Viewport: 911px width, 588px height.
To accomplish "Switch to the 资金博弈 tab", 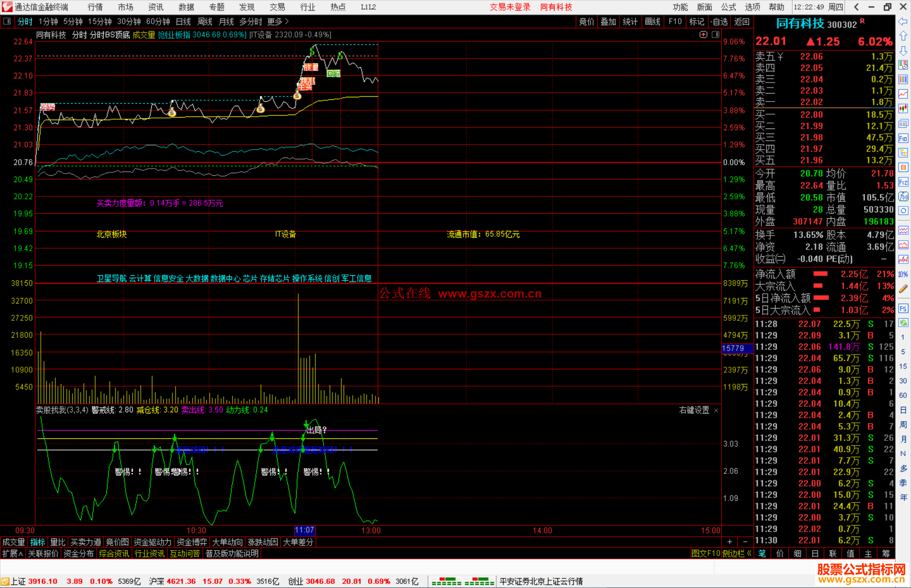I will point(192,542).
